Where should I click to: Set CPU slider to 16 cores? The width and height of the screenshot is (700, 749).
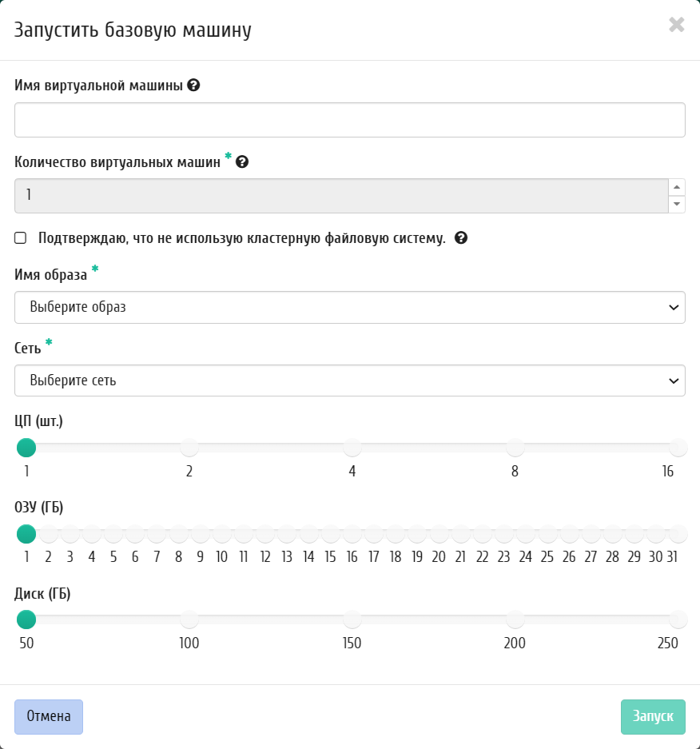click(678, 448)
